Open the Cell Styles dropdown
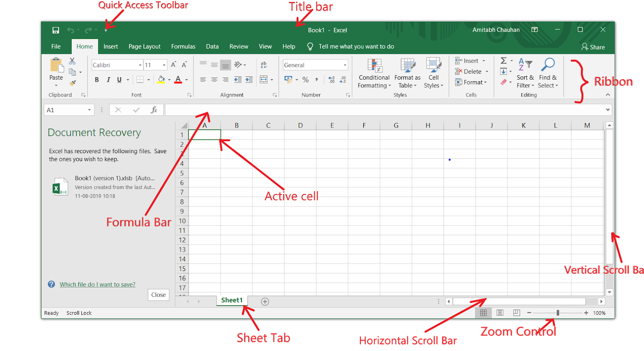644x351 pixels. [x=433, y=73]
